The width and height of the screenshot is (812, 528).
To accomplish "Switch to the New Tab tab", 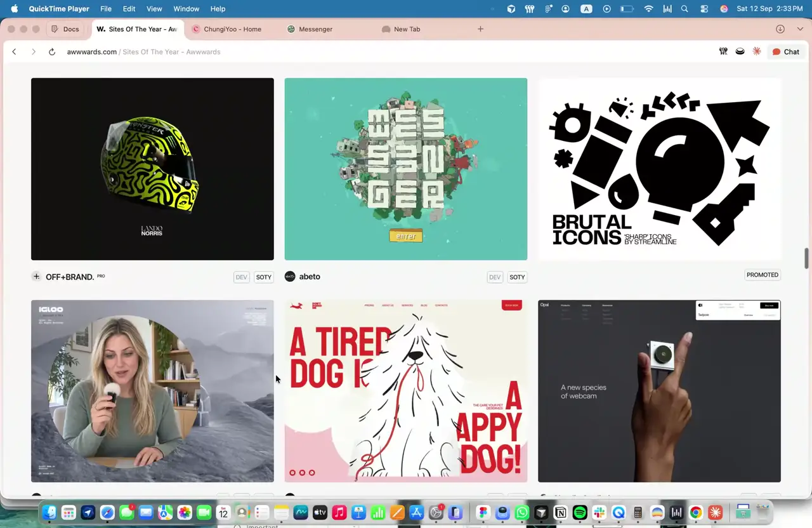I will (407, 29).
